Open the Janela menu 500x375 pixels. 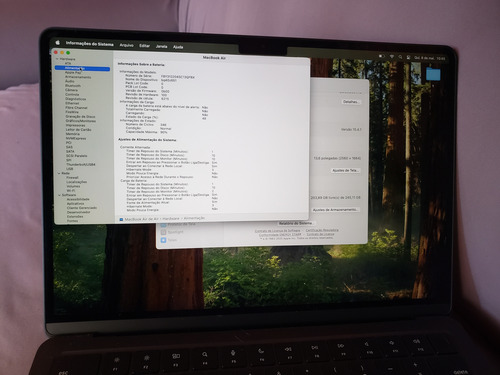click(161, 46)
